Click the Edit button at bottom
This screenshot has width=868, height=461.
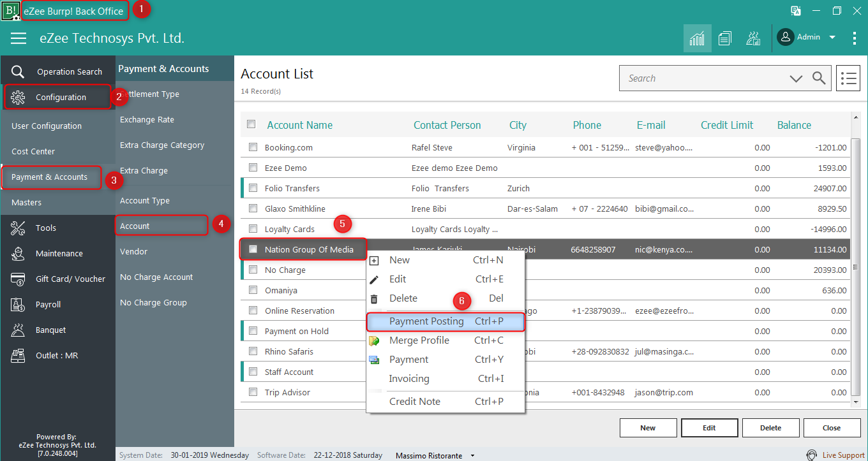click(709, 428)
